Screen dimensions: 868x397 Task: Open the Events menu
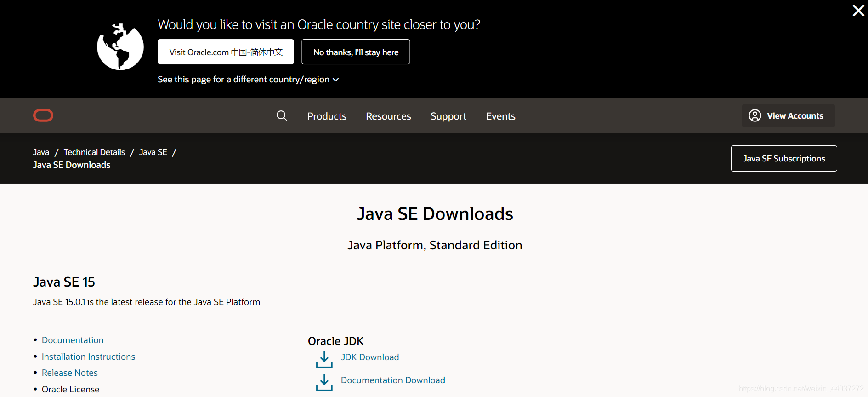(x=500, y=116)
